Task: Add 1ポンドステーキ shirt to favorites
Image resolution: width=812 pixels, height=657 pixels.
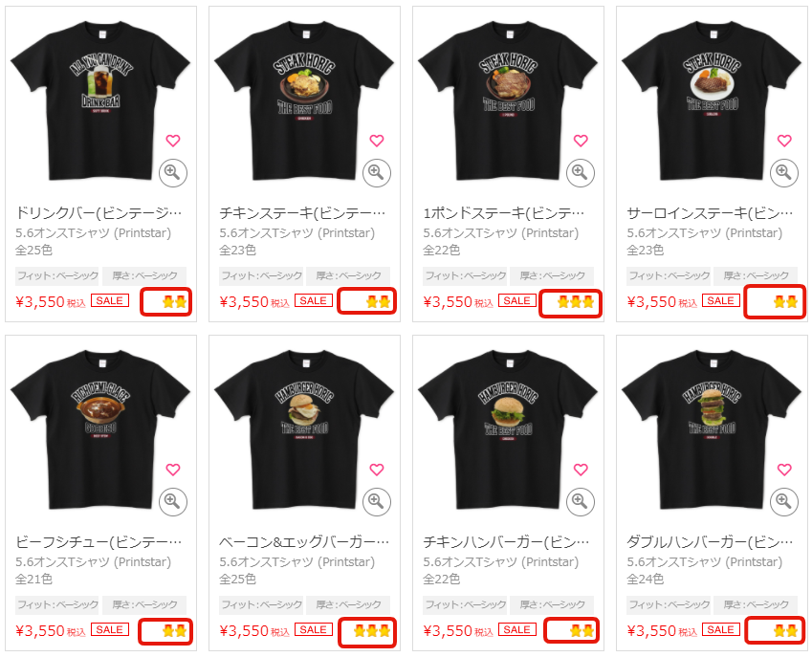Action: [581, 141]
